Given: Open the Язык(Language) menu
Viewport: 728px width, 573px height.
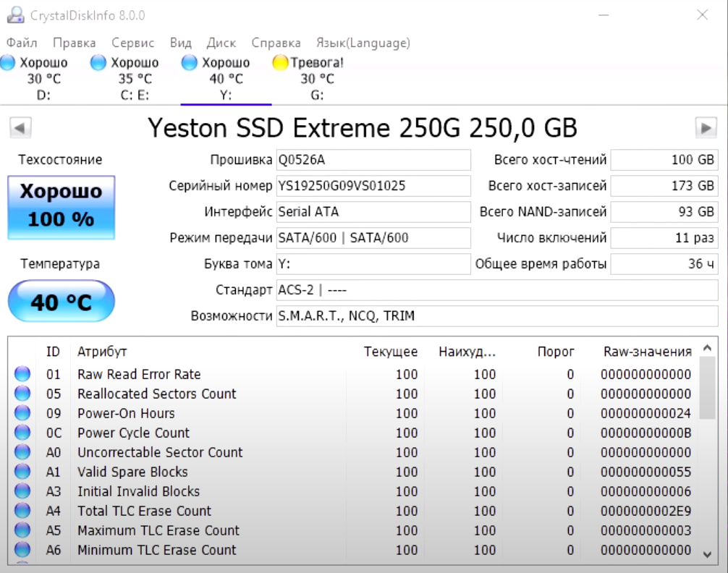Looking at the screenshot, I should click(363, 43).
